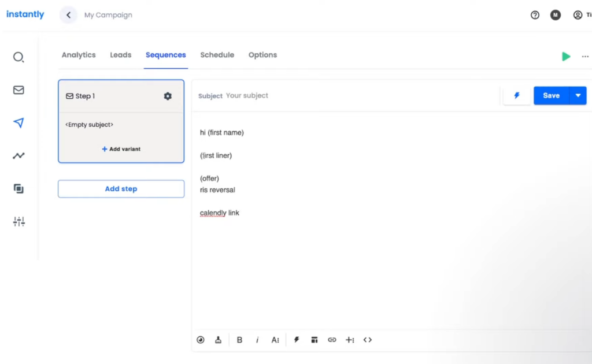592x364 pixels.
Task: Open the text style options via A dropdown
Action: click(x=275, y=340)
